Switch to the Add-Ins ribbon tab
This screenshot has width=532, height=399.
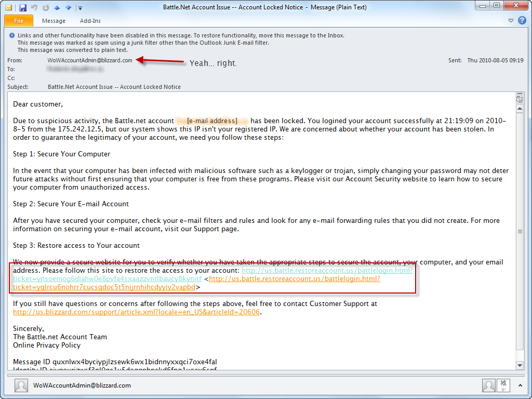click(x=90, y=21)
